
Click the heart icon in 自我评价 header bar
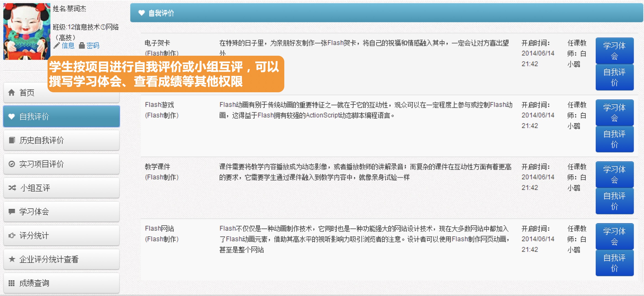[x=141, y=13]
